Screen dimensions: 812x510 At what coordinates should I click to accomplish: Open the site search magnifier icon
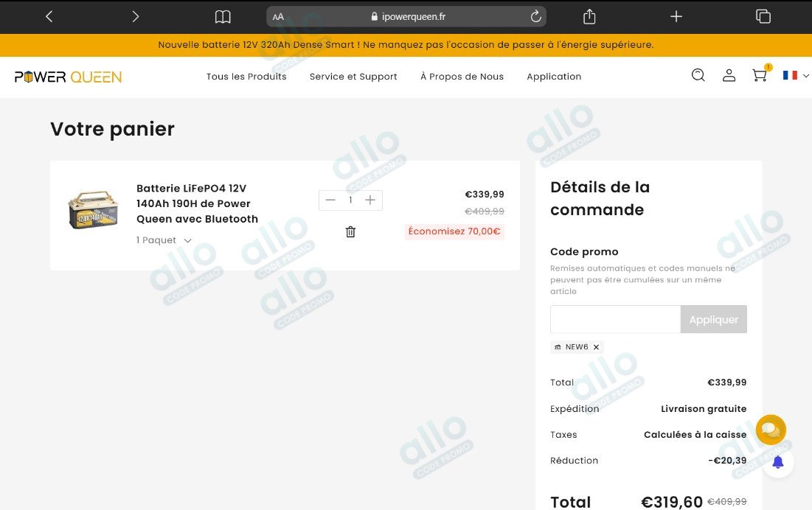tap(698, 75)
